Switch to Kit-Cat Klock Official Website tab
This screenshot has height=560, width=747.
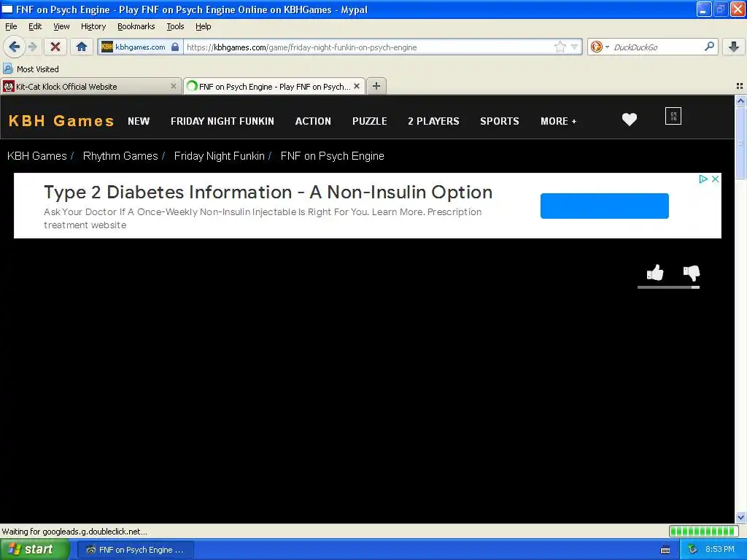pos(90,86)
